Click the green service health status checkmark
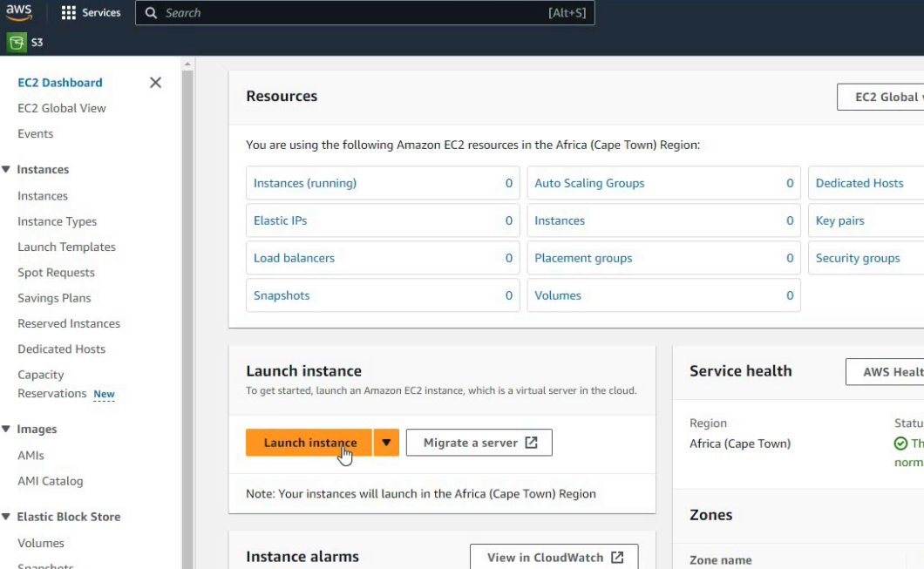Screen dimensions: 924x569 (900, 444)
